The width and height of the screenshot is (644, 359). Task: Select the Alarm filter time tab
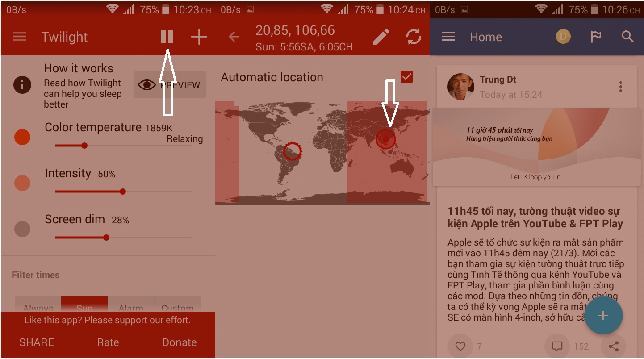[x=131, y=305]
